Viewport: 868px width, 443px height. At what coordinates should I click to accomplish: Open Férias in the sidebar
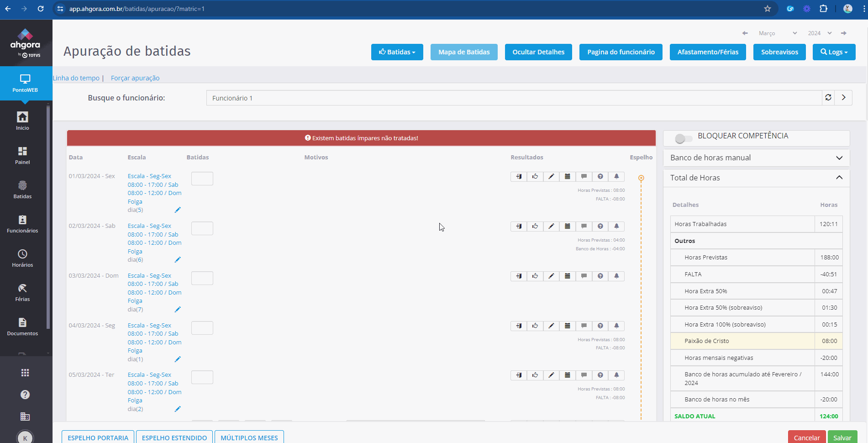(22, 292)
